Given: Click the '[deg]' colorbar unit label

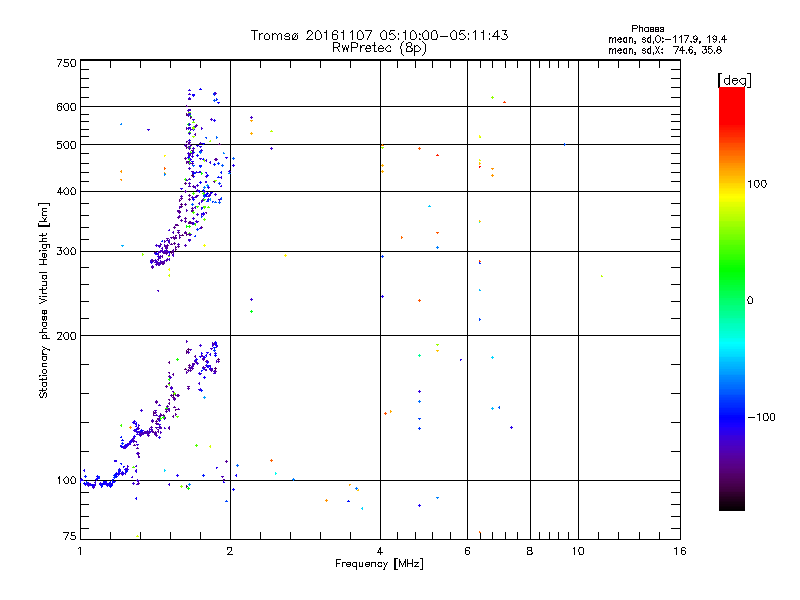Looking at the screenshot, I should click(734, 80).
